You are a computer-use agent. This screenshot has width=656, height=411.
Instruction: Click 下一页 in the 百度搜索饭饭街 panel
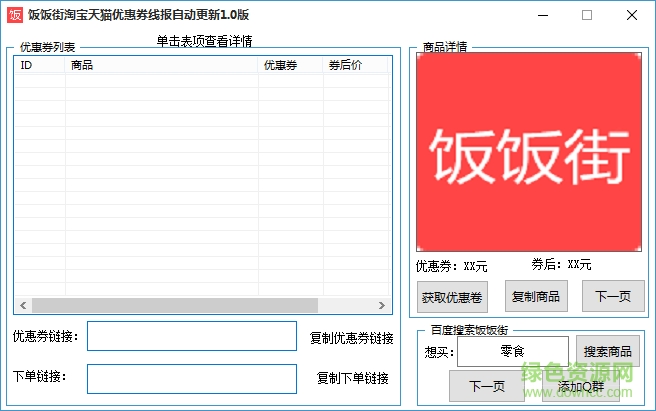[486, 386]
